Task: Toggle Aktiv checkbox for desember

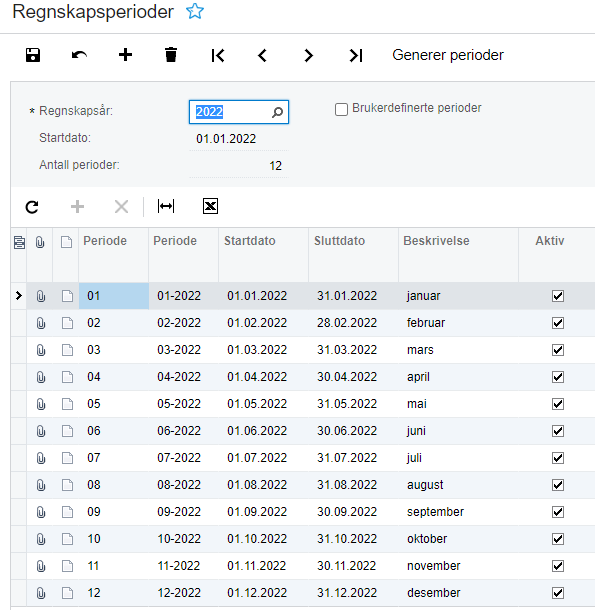Action: click(x=558, y=593)
